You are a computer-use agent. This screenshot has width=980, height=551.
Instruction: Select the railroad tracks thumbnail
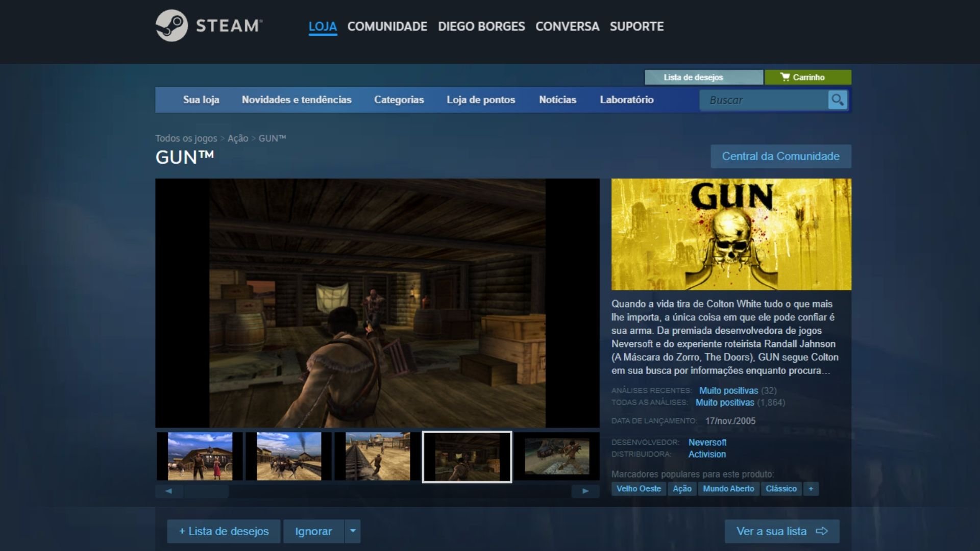coord(378,456)
